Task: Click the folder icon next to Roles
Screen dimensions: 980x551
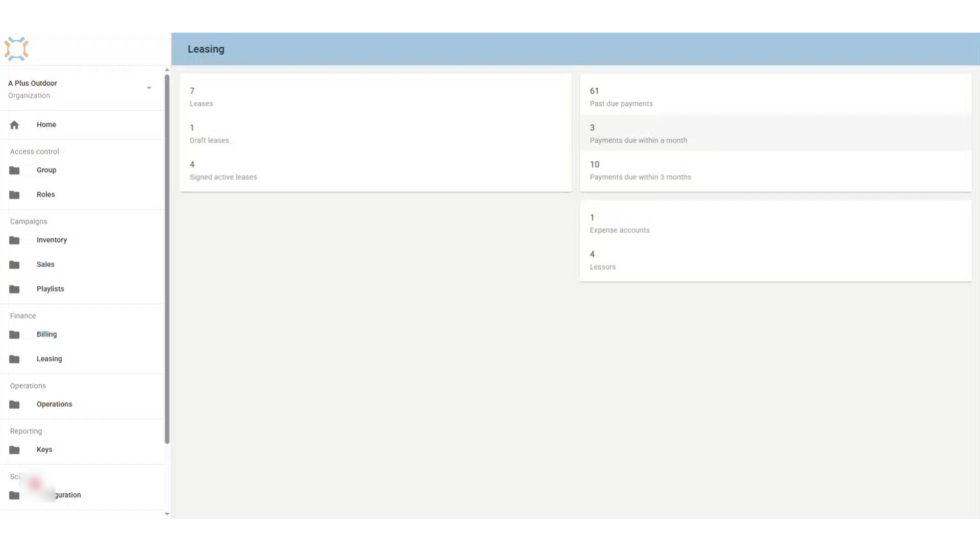Action: pos(14,195)
